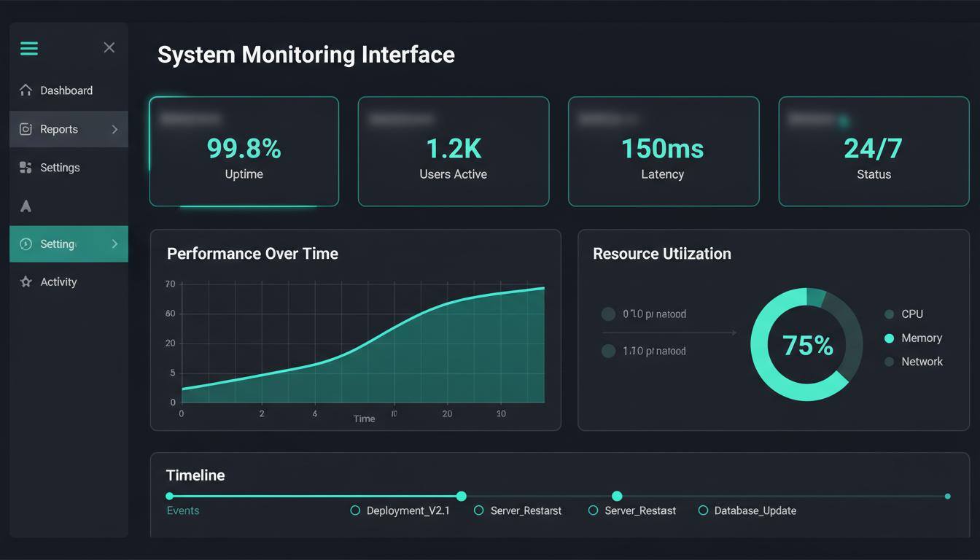The image size is (980, 560).
Task: Click the hamburger menu icon
Action: coord(29,48)
